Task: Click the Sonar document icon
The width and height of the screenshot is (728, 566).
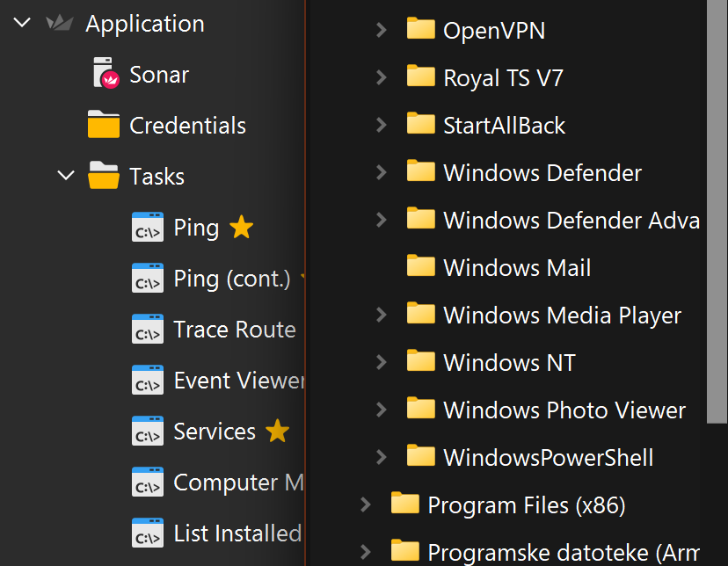Action: click(105, 74)
